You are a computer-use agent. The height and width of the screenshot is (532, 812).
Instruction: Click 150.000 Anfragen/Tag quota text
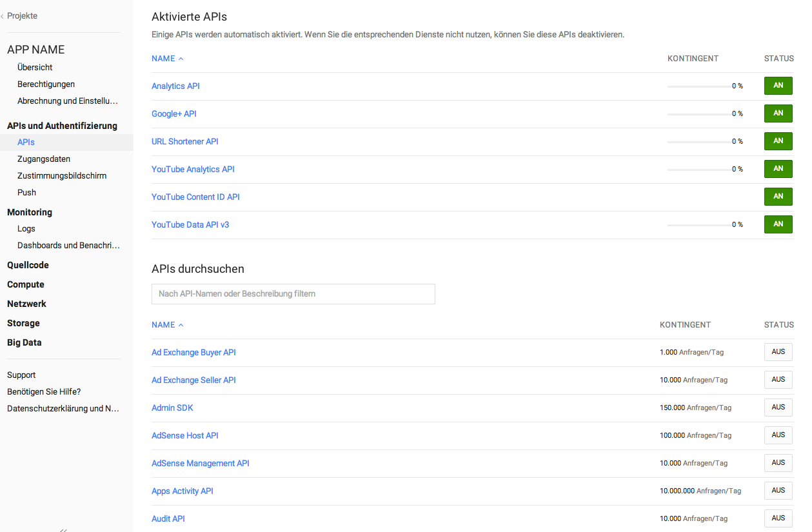click(x=695, y=408)
